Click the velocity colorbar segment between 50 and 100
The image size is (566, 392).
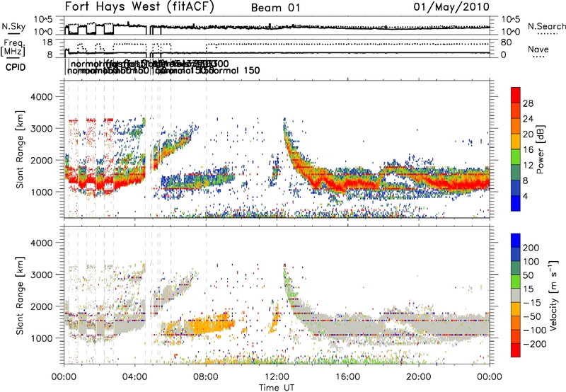click(516, 268)
